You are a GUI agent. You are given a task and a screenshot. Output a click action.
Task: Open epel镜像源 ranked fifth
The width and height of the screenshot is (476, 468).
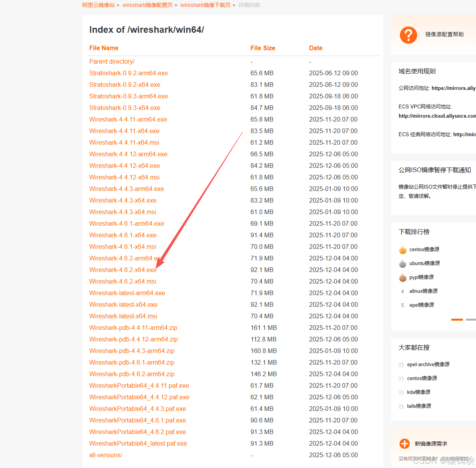[x=422, y=305]
